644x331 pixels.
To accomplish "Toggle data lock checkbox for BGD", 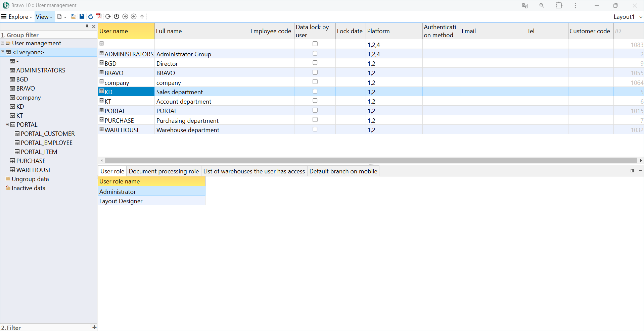I will point(315,63).
